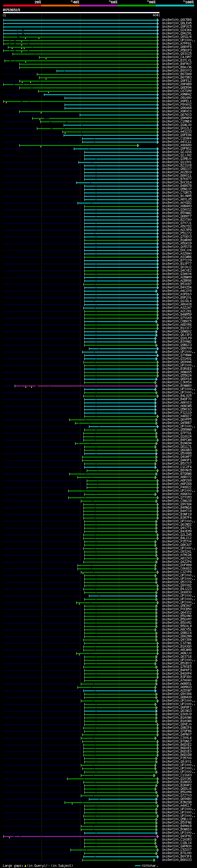Image resolution: width=197 pixels, height=868 pixels.
Task: Select the UniRef100_Q8RVF8 label
Action: click(x=177, y=47)
